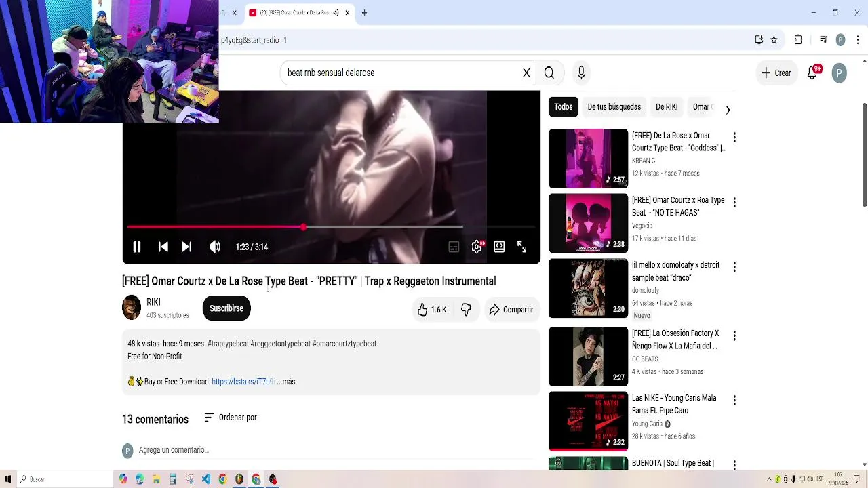Open the YouTube account avatar menu
Image resolution: width=868 pixels, height=488 pixels.
point(840,73)
